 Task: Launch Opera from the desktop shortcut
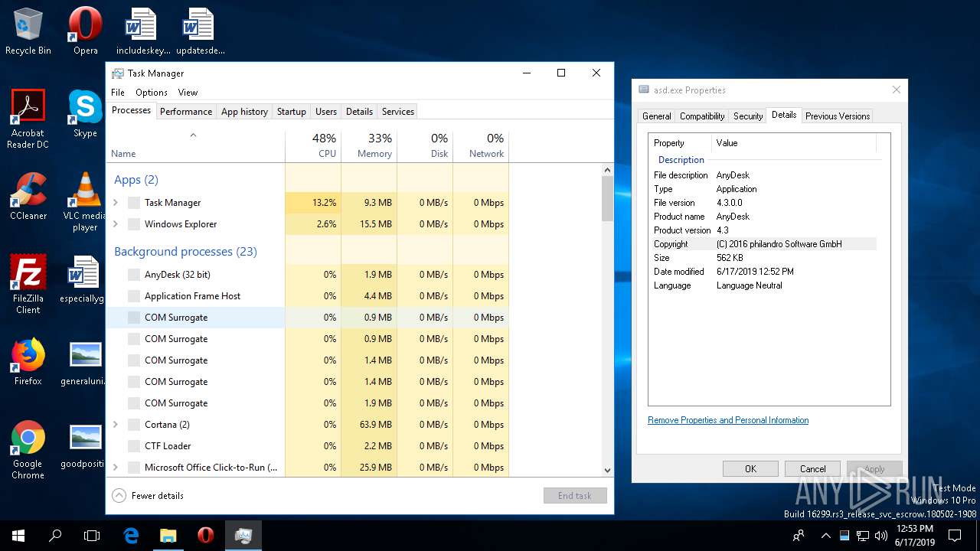coord(85,31)
